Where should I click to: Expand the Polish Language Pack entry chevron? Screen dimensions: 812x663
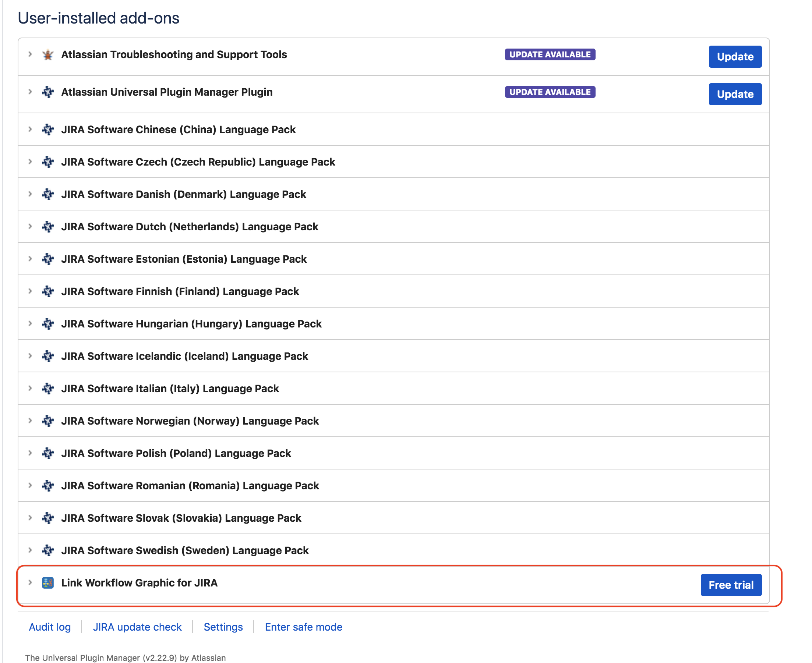30,453
